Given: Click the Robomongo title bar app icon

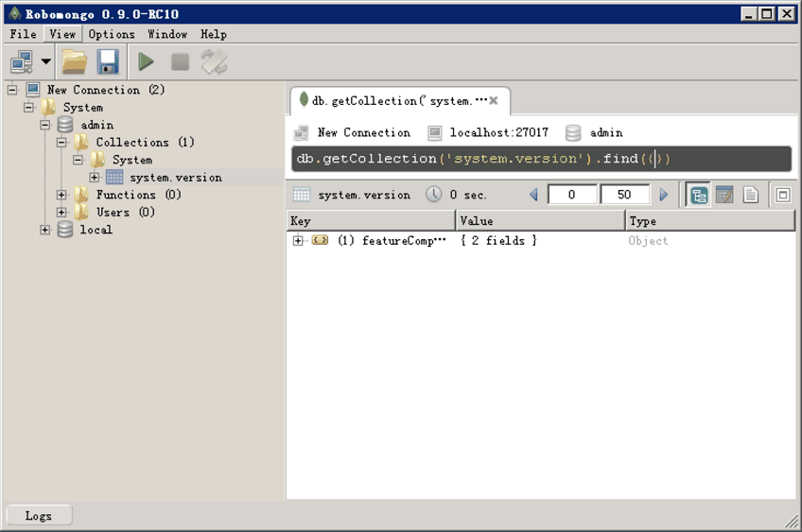Looking at the screenshot, I should coord(15,14).
